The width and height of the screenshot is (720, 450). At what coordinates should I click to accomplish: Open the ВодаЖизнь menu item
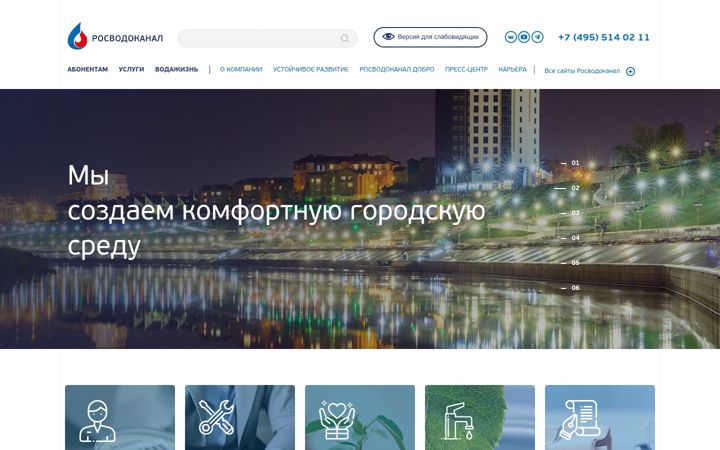(x=176, y=69)
